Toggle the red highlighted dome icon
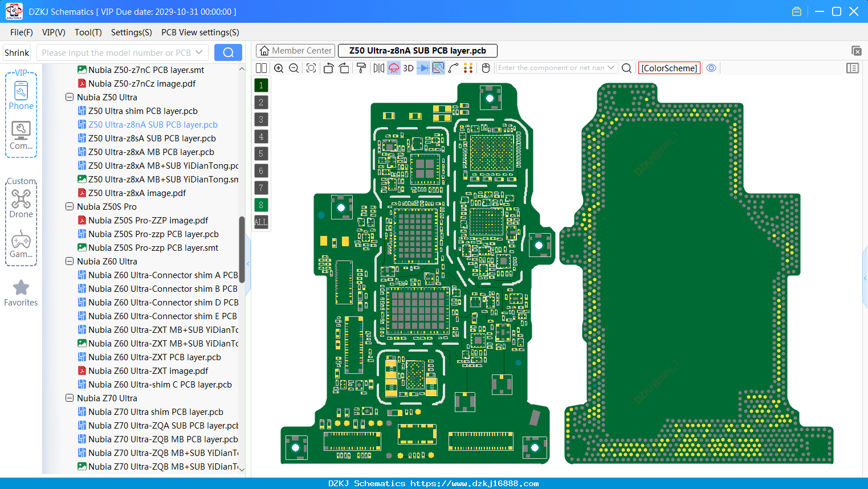The width and height of the screenshot is (868, 489). pos(393,68)
